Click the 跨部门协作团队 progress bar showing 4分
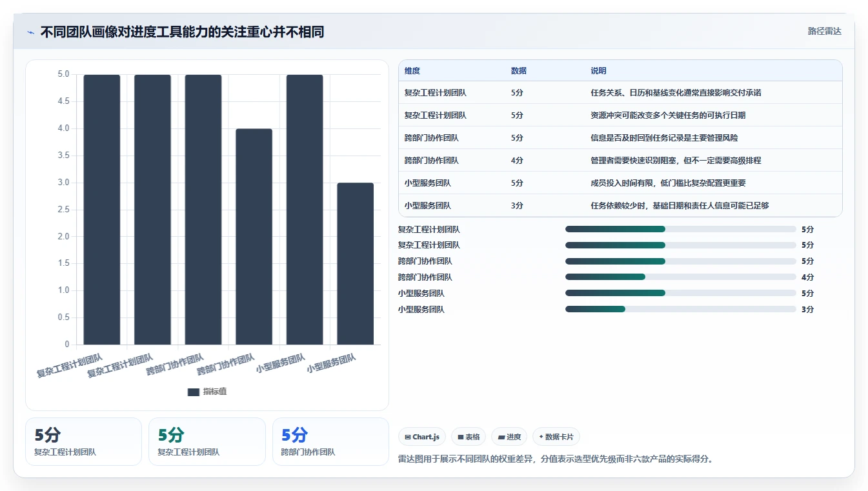 tap(680, 277)
